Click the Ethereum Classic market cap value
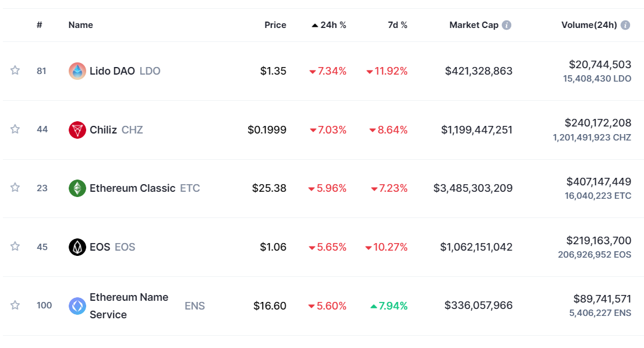Viewport: 644px width, 348px height. coord(473,188)
